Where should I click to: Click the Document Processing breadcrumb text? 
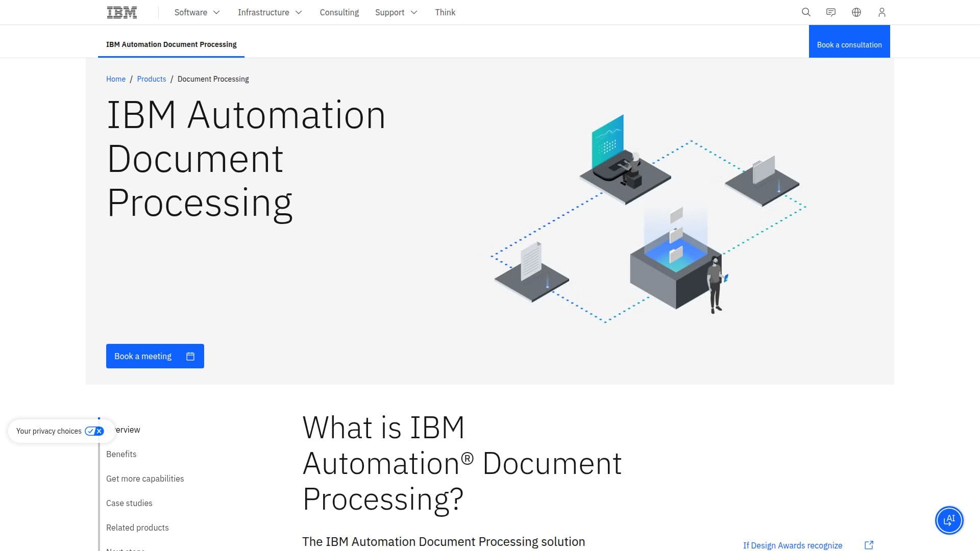pyautogui.click(x=213, y=79)
